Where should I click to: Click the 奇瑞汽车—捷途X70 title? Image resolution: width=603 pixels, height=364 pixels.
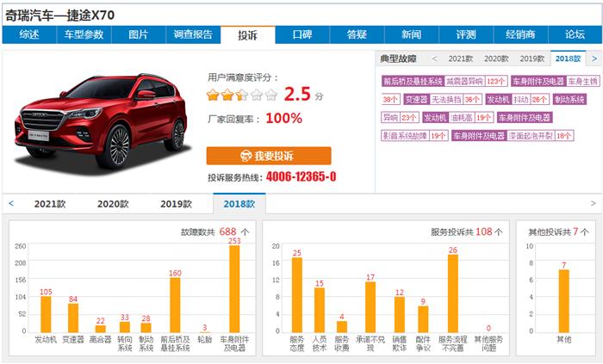tap(59, 15)
